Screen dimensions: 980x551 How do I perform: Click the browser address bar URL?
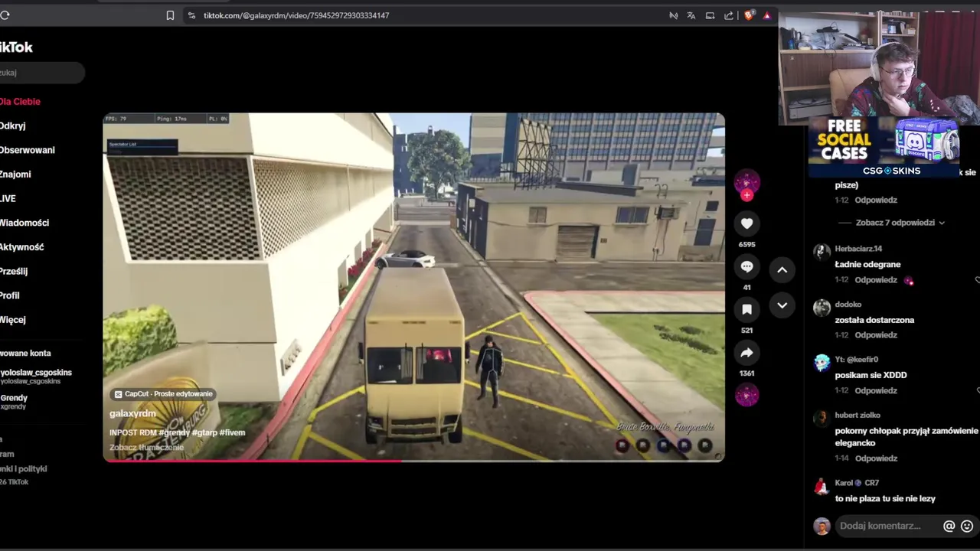[x=296, y=15]
